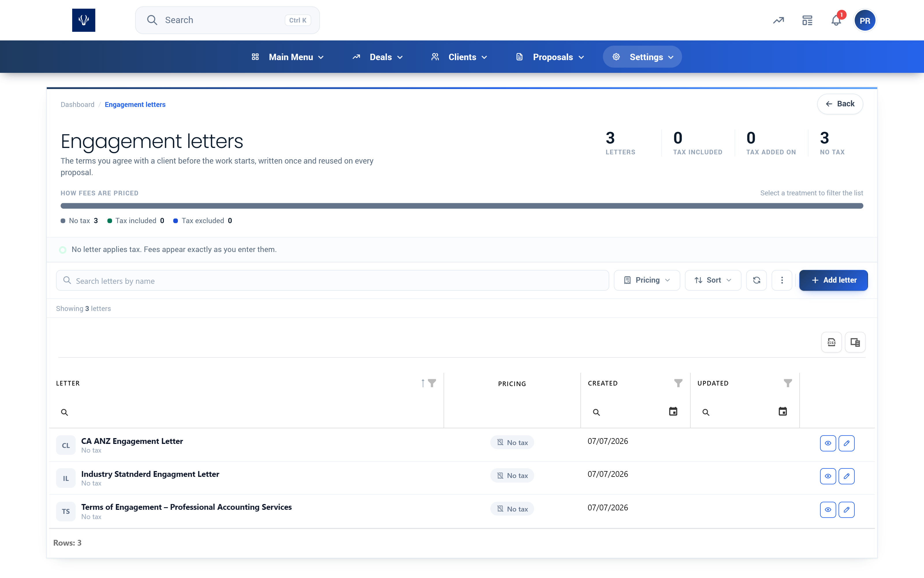
Task: Click the Search letters by name field
Action: click(x=333, y=281)
